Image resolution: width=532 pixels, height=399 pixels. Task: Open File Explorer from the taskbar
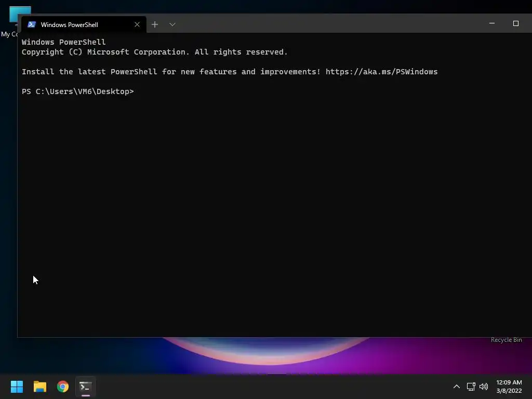pos(39,387)
